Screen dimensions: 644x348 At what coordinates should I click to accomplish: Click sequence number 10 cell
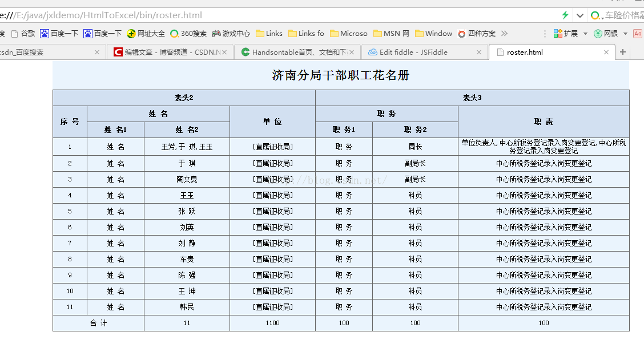click(70, 292)
